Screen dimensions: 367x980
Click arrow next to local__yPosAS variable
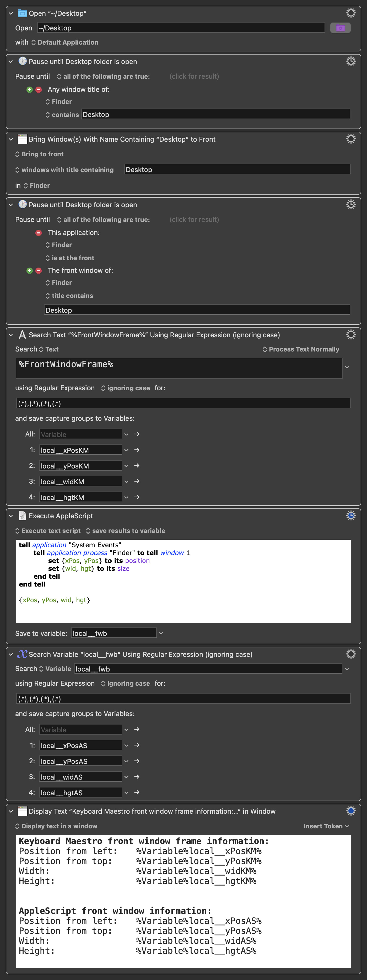(x=137, y=761)
